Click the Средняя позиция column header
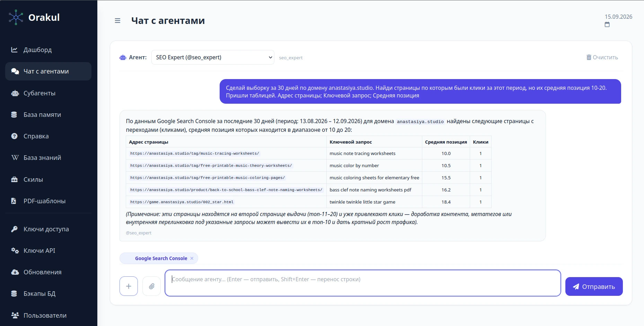The image size is (644, 326). (x=446, y=142)
